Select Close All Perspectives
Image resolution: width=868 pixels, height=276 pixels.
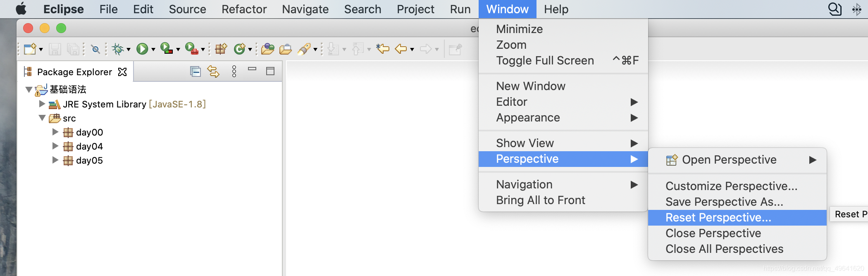pos(724,249)
